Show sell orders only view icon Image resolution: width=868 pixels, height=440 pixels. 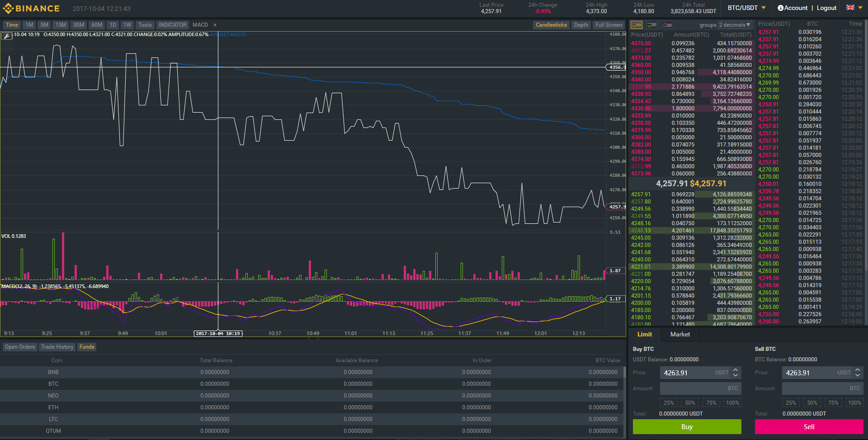pos(667,25)
